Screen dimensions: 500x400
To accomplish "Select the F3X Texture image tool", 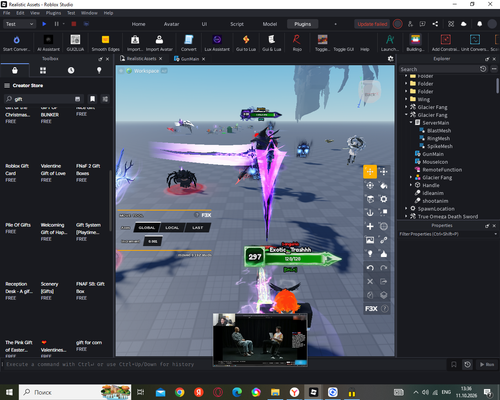I will click(x=370, y=240).
